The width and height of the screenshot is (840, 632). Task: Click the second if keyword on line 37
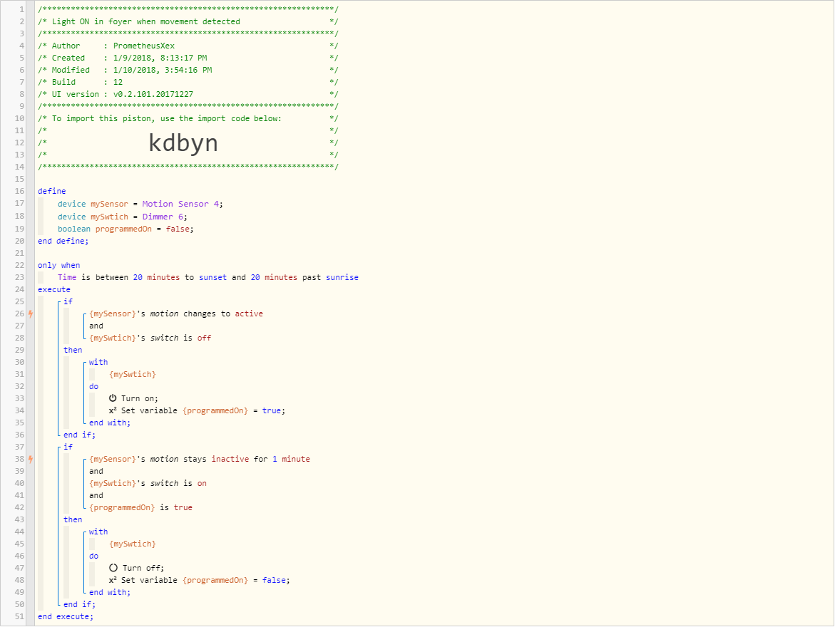68,447
